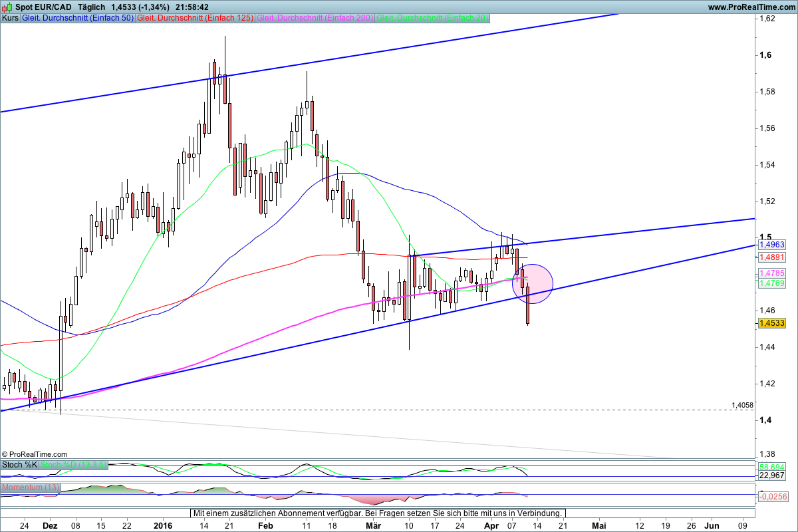798x532 pixels.
Task: Select the 50-period moving average legend label
Action: pyautogui.click(x=77, y=18)
